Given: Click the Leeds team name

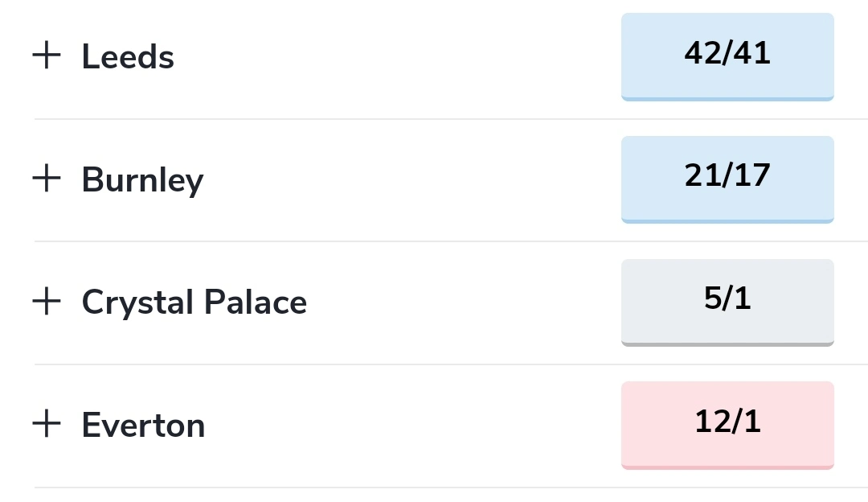Looking at the screenshot, I should click(128, 57).
